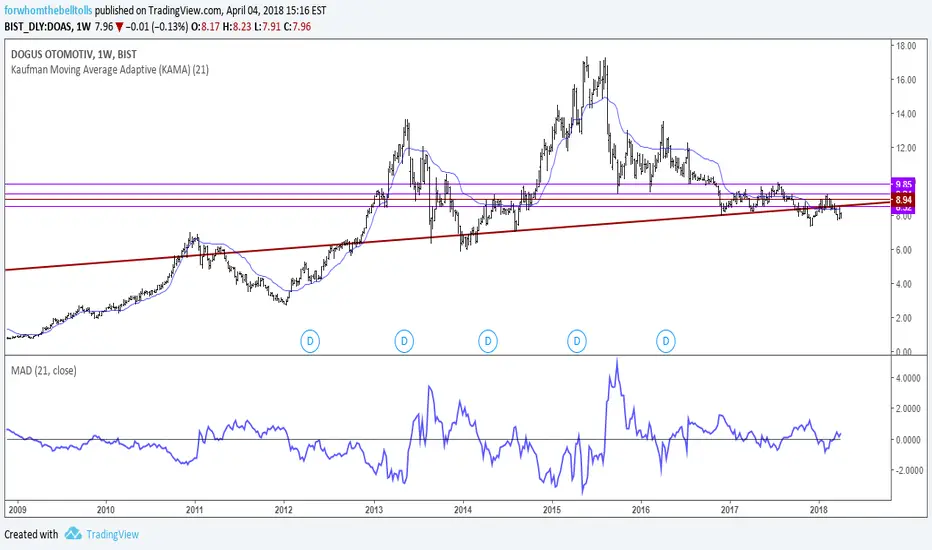The width and height of the screenshot is (932, 550).
Task: Click the 8.94 dark red price label
Action: point(903,200)
